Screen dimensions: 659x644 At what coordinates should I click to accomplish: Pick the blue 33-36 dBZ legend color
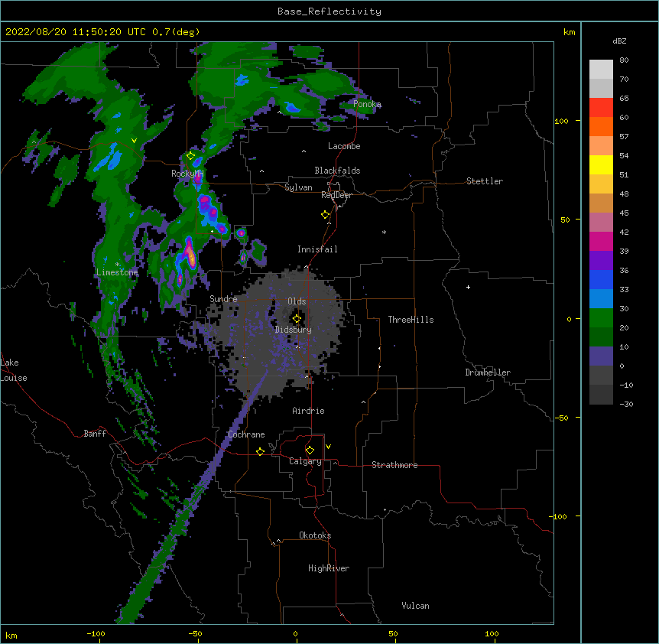point(601,279)
